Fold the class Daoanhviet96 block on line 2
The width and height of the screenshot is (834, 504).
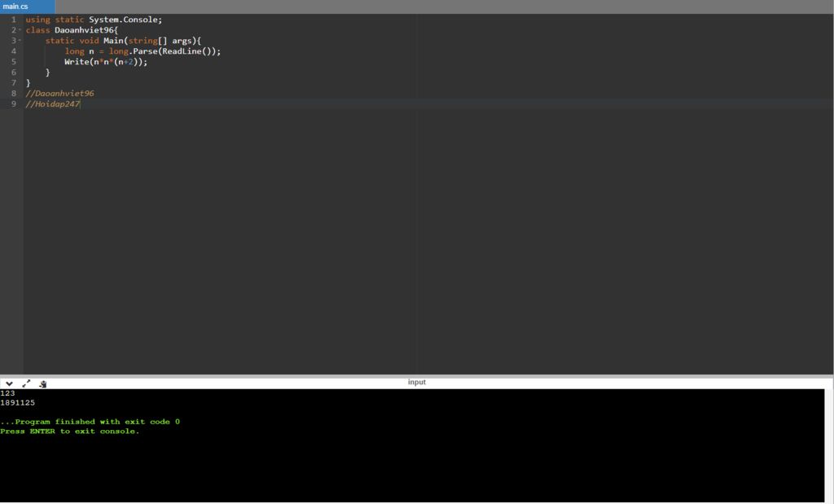coord(20,30)
